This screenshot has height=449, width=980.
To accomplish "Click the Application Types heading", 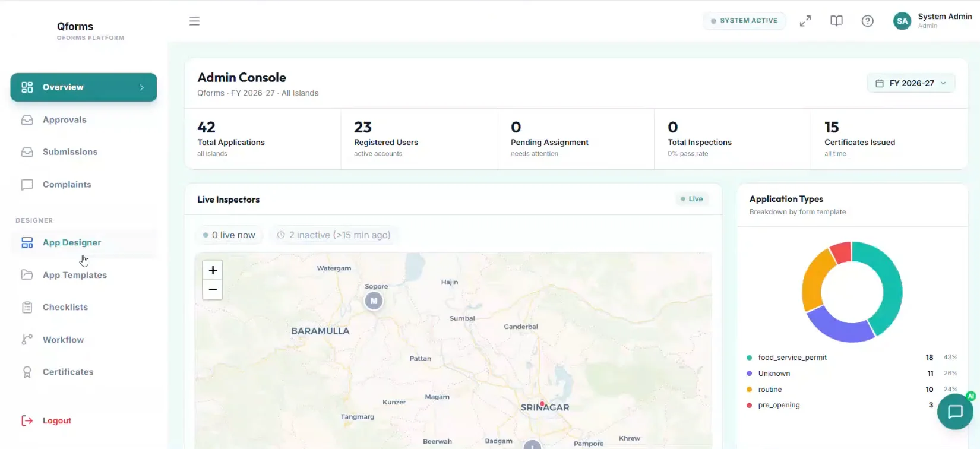I will (786, 199).
